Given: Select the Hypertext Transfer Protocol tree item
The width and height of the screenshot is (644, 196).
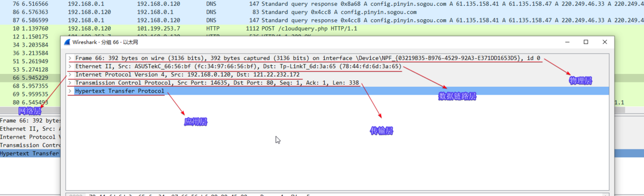Looking at the screenshot, I should pos(120,91).
